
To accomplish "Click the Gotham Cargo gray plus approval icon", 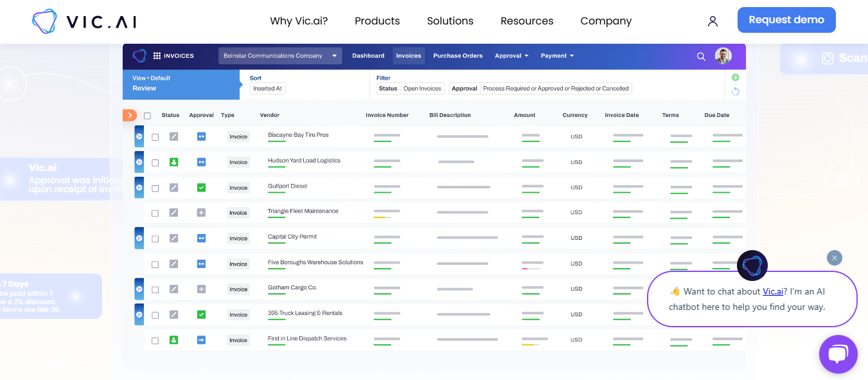I will (201, 289).
